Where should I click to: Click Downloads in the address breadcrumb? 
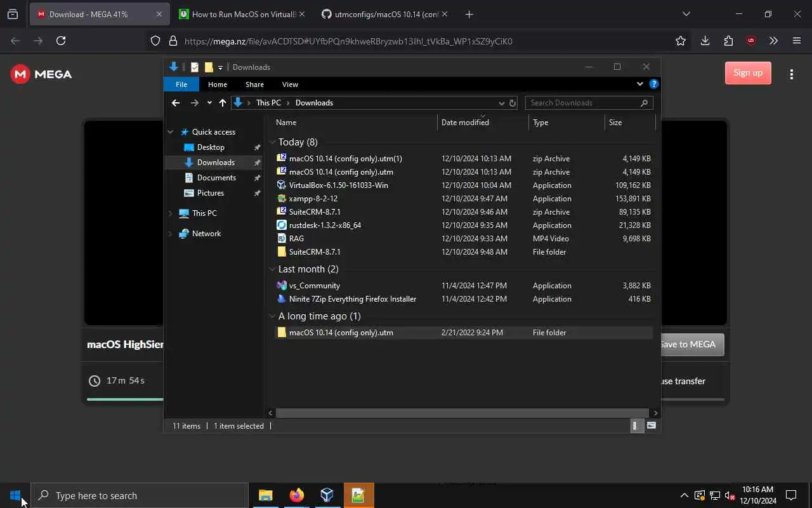[314, 103]
